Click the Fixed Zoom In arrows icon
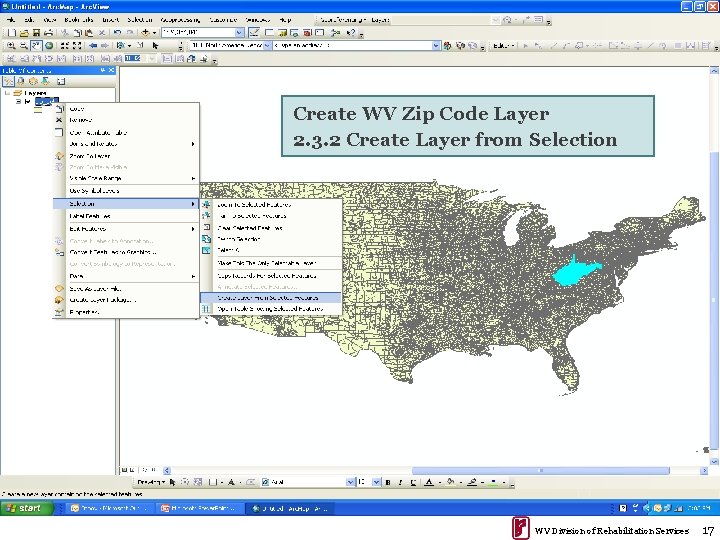The width and height of the screenshot is (720, 540). click(x=65, y=45)
